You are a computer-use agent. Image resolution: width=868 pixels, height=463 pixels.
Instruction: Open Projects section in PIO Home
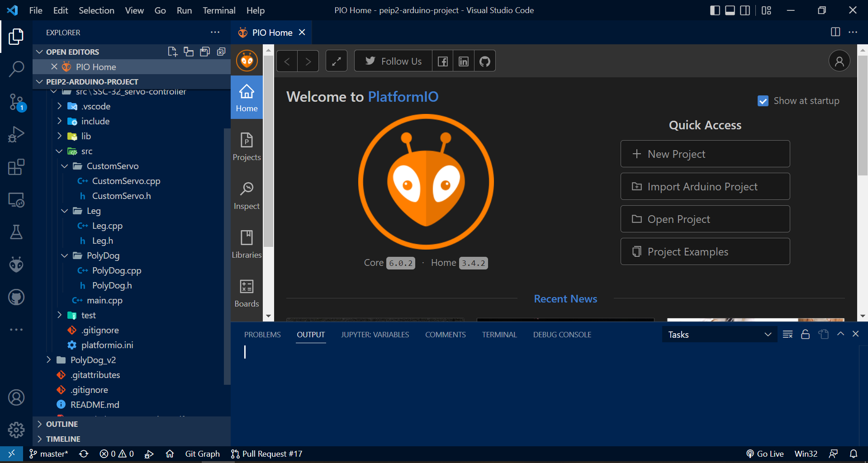[247, 146]
